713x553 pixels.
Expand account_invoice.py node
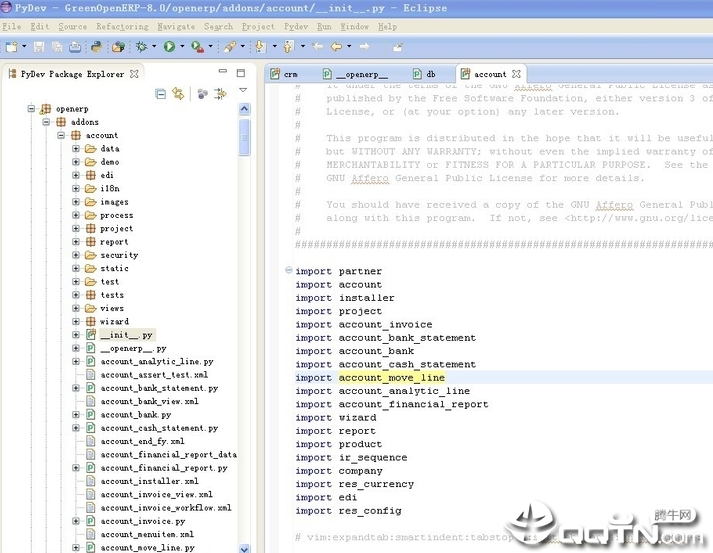[x=76, y=521]
